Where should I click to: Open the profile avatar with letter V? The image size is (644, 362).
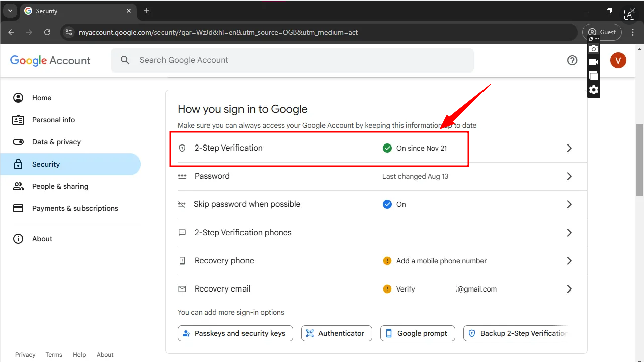pos(618,60)
